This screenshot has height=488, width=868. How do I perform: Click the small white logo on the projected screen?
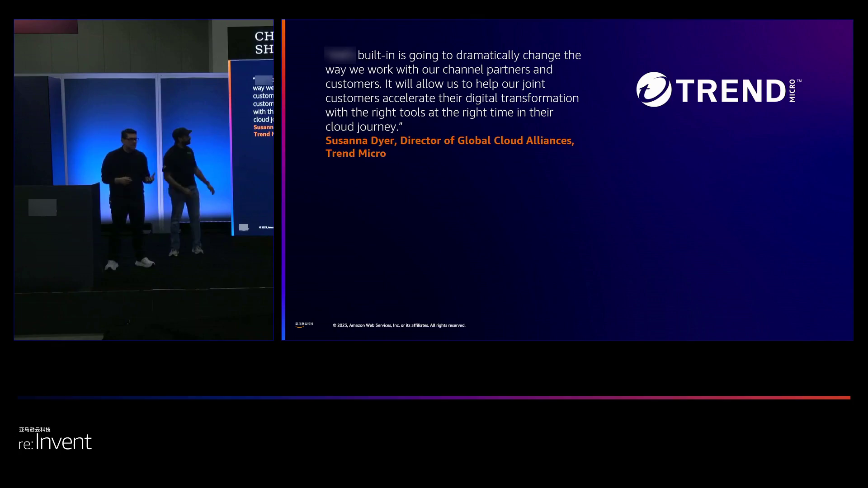coord(244,227)
